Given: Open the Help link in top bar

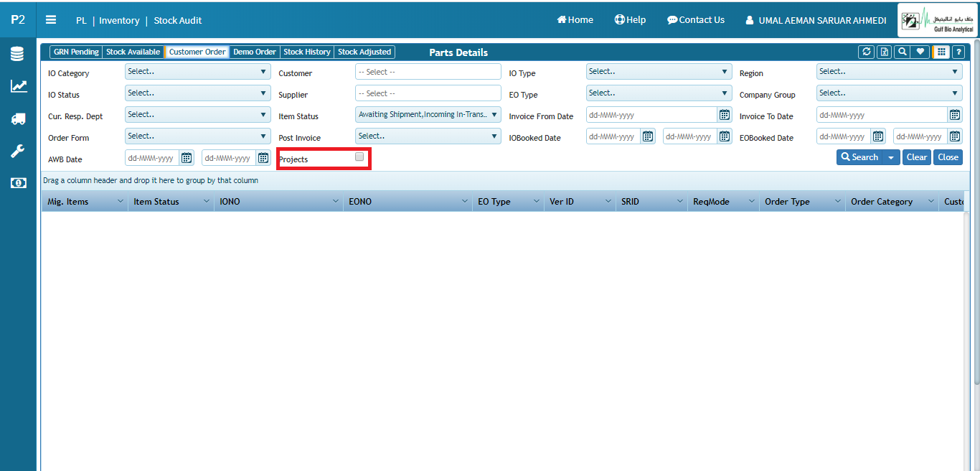Looking at the screenshot, I should (x=630, y=20).
